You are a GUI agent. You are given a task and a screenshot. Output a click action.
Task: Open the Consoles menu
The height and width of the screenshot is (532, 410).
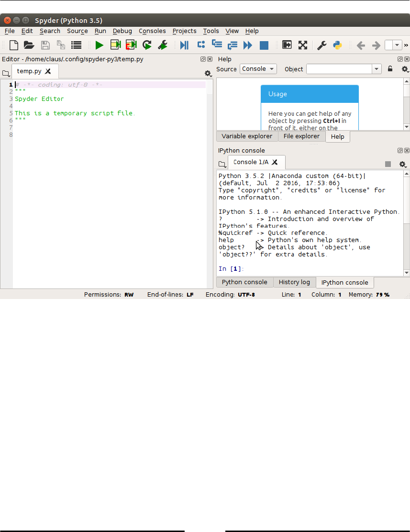152,31
